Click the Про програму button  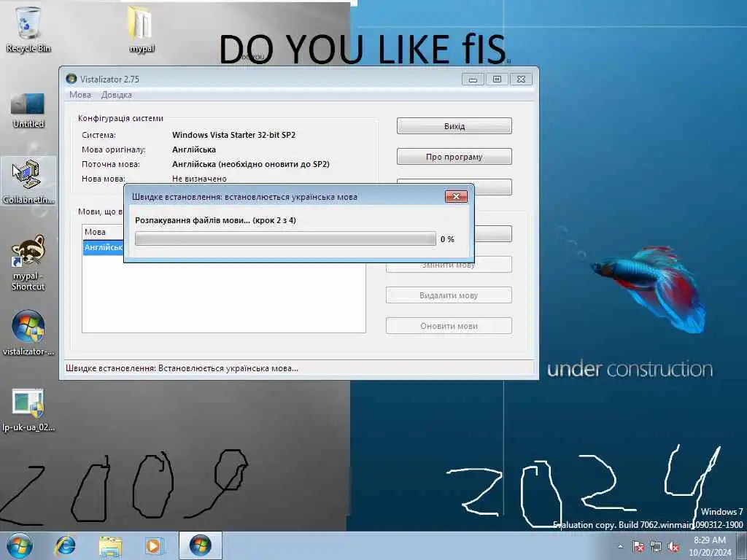[454, 157]
